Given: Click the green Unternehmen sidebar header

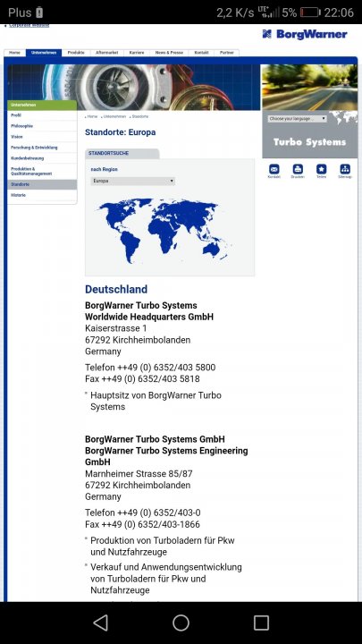Looking at the screenshot, I should (42, 106).
